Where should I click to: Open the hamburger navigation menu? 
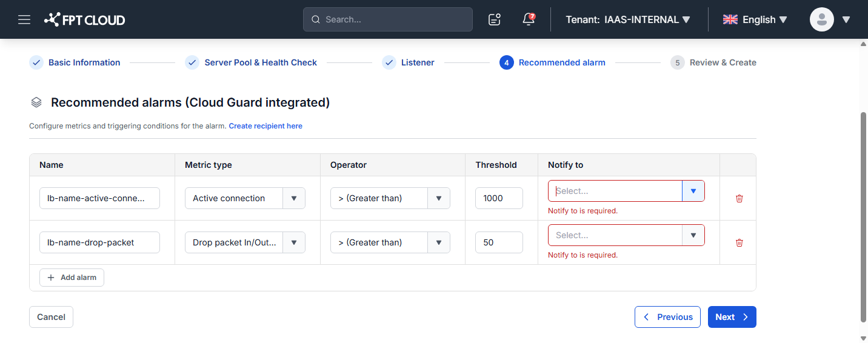[24, 19]
